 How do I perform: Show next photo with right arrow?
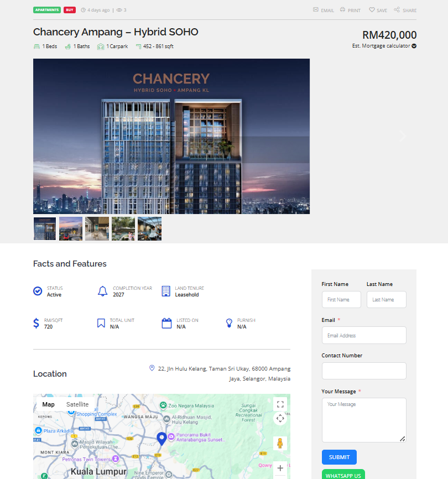[403, 136]
